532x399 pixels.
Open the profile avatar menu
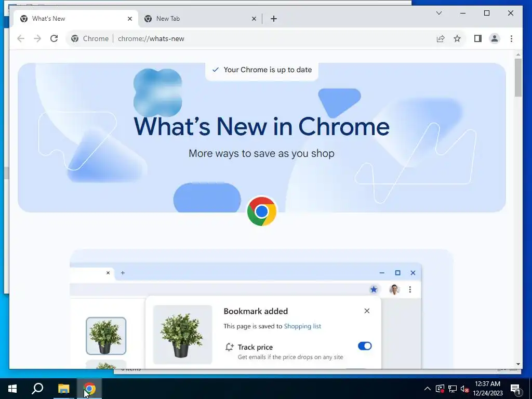coord(495,38)
